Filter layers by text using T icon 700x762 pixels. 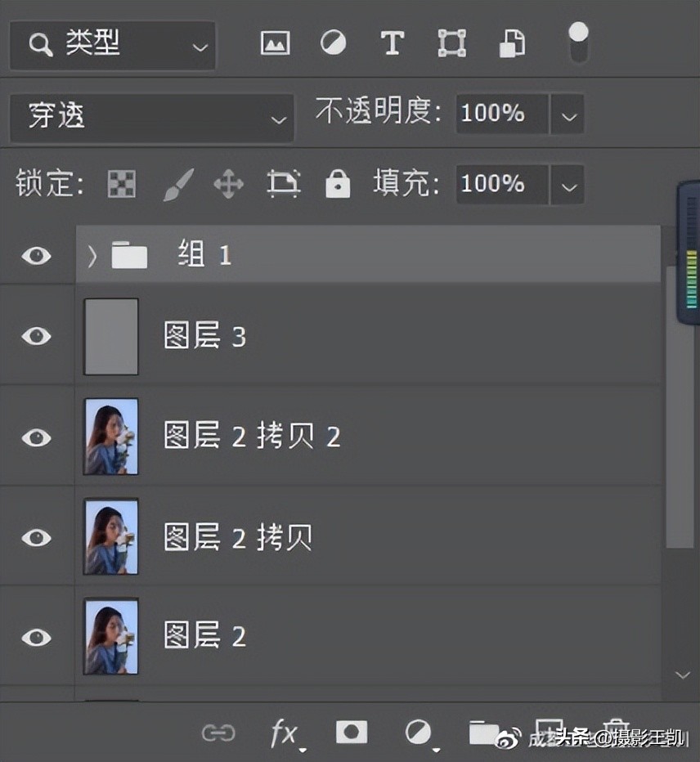391,43
